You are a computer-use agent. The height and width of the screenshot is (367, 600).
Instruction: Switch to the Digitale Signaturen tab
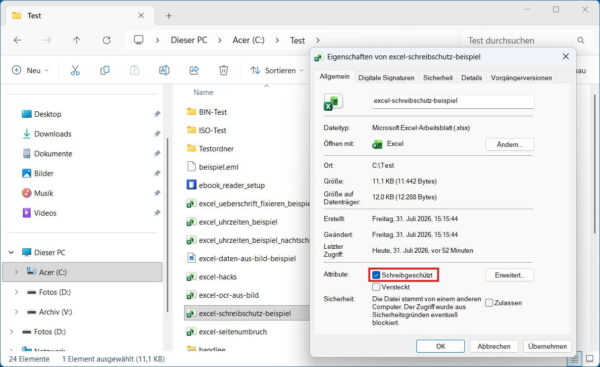coord(386,78)
